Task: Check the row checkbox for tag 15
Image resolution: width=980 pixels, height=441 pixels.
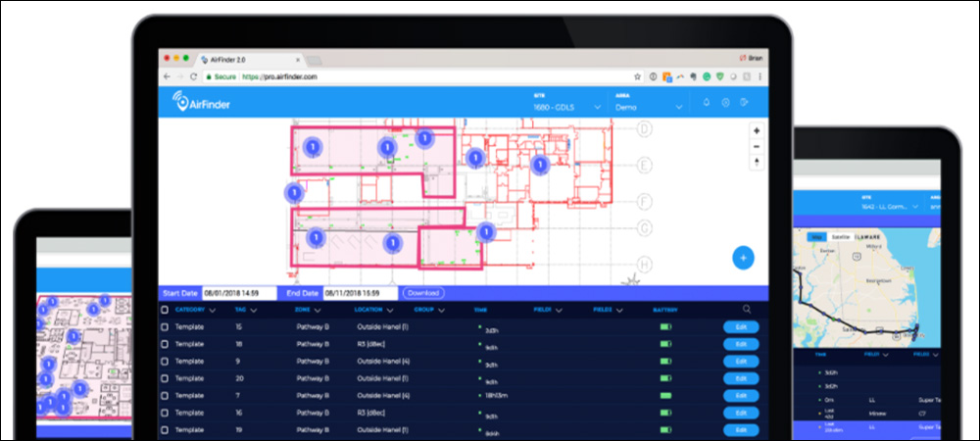Action: point(165,326)
